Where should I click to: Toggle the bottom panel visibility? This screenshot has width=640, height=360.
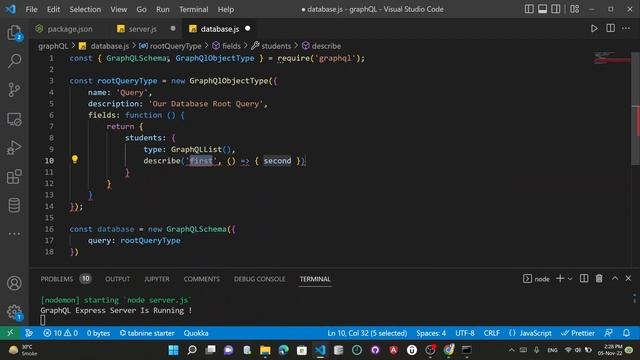pos(542,9)
